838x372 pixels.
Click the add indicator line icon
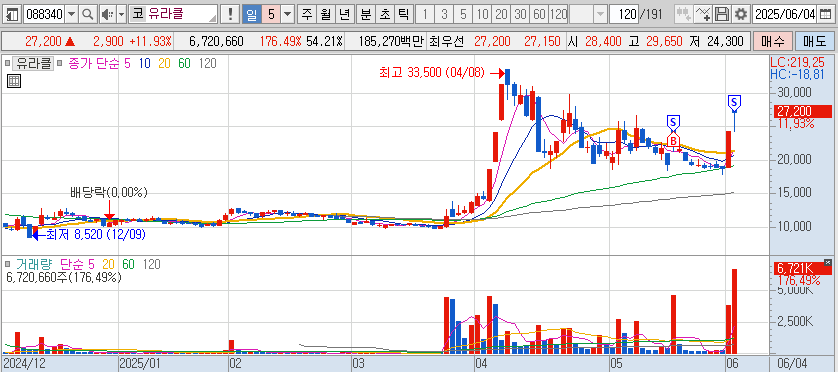[x=704, y=14]
